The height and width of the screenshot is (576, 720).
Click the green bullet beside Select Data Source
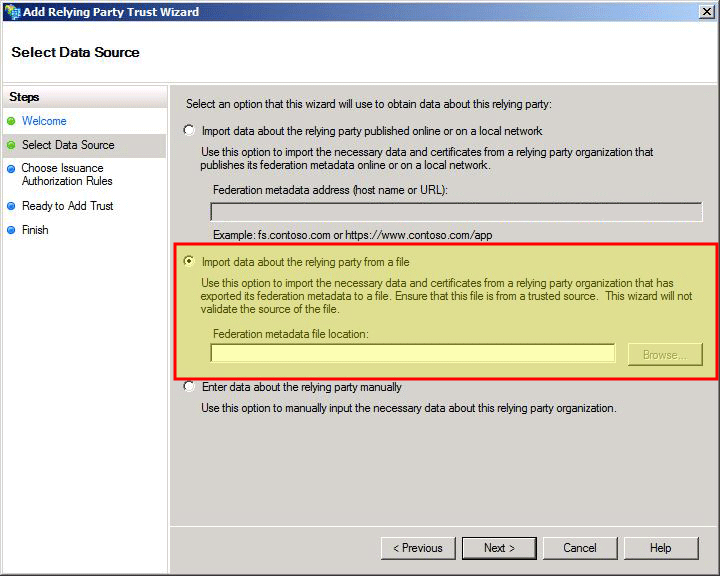(11, 145)
